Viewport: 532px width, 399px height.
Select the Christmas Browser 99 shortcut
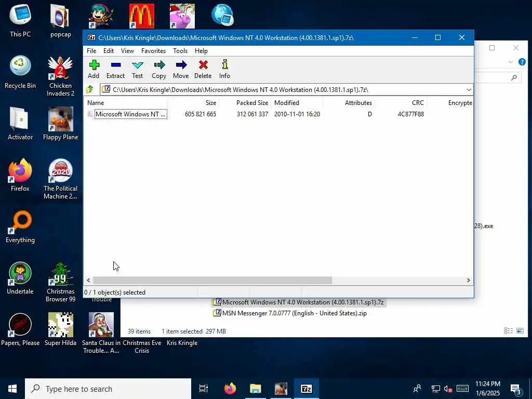coord(60,282)
